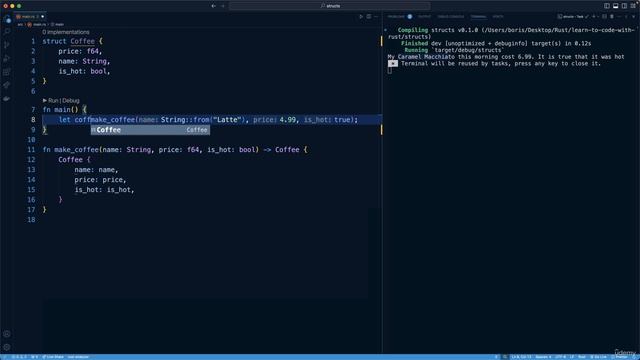Viewport: 640px width, 360px height.
Task: Click the Go Live status bar button
Action: [599, 357]
